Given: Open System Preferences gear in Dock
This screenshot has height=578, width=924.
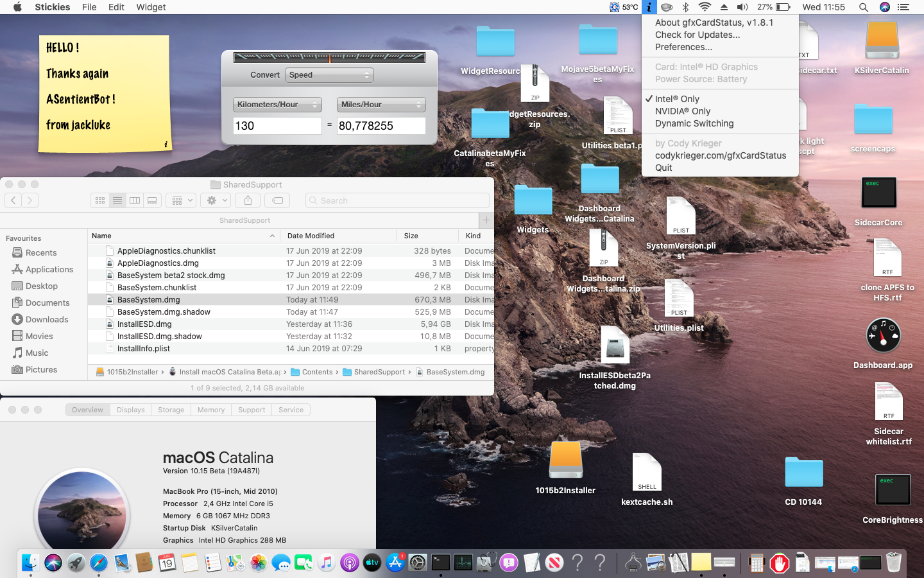Looking at the screenshot, I should pos(418,563).
